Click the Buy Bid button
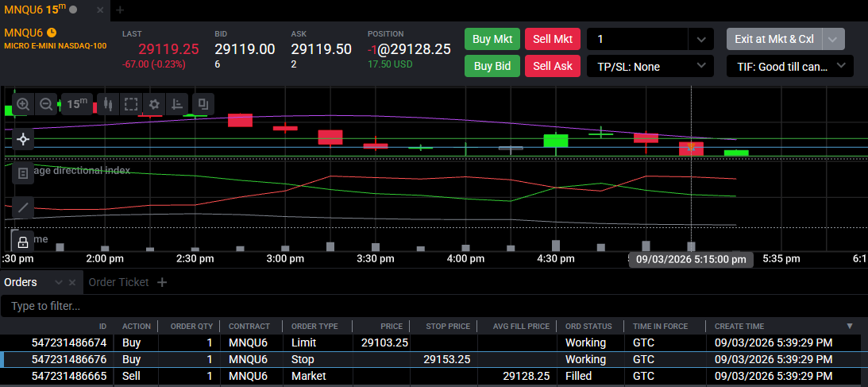The image size is (868, 387). [x=492, y=66]
